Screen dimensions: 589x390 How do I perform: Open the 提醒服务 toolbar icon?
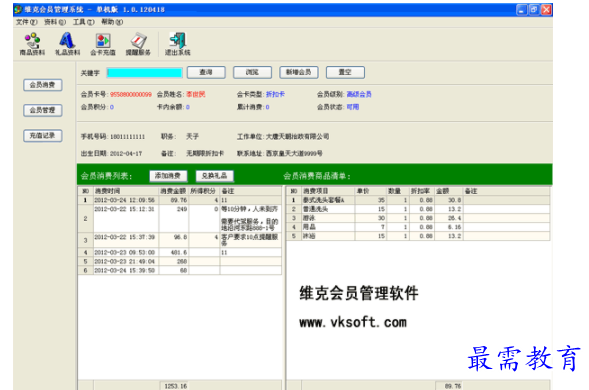tap(138, 44)
